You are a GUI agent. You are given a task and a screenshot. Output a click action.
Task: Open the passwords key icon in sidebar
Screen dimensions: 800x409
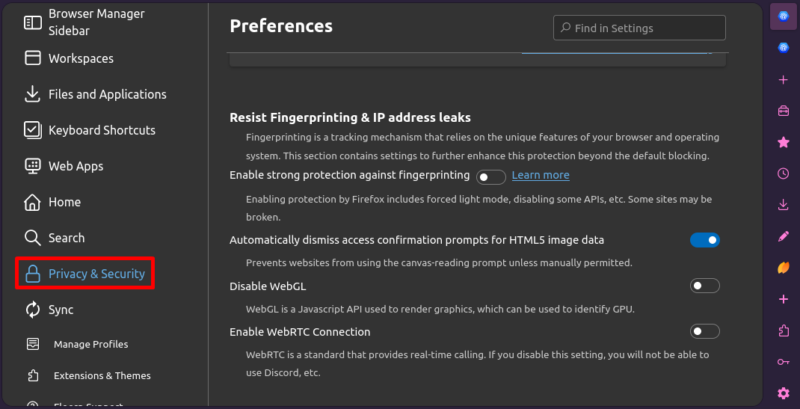tap(783, 361)
